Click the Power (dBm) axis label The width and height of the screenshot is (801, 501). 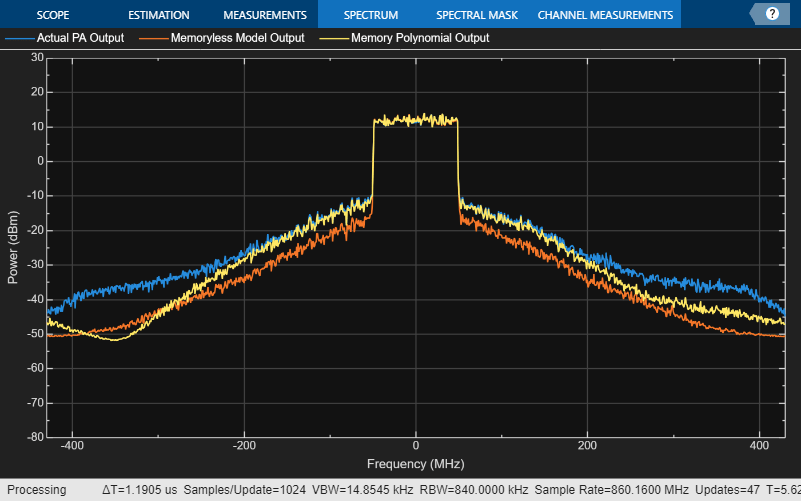coord(13,247)
